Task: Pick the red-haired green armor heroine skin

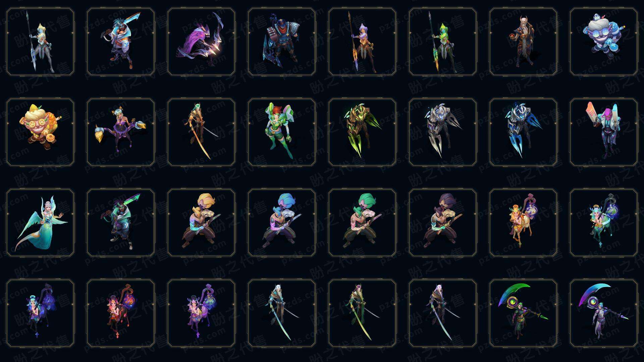Action: [x=282, y=132]
